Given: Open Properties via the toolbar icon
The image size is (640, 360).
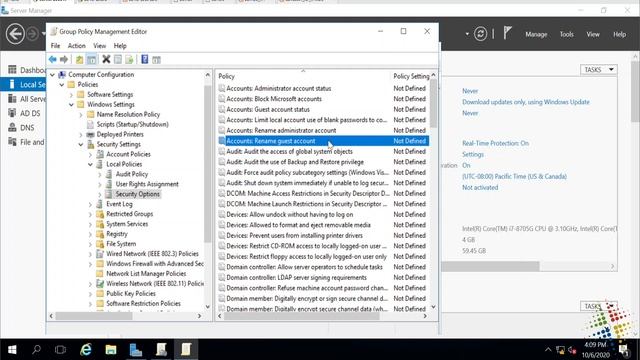Looking at the screenshot, I should click(x=118, y=60).
